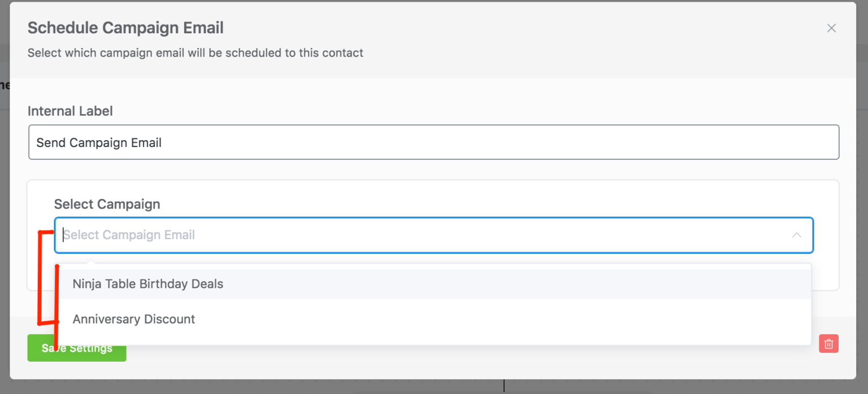Click the Schedule Campaign Email heading
868x394 pixels.
(125, 28)
